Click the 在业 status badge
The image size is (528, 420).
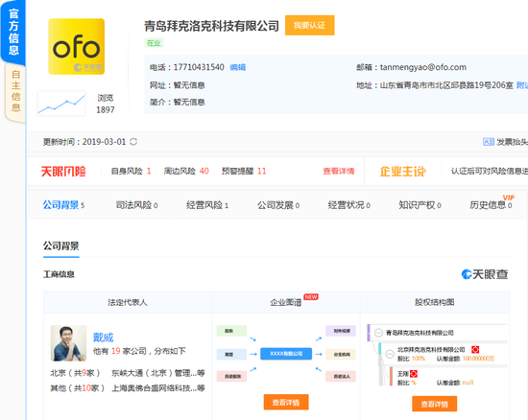tap(154, 43)
